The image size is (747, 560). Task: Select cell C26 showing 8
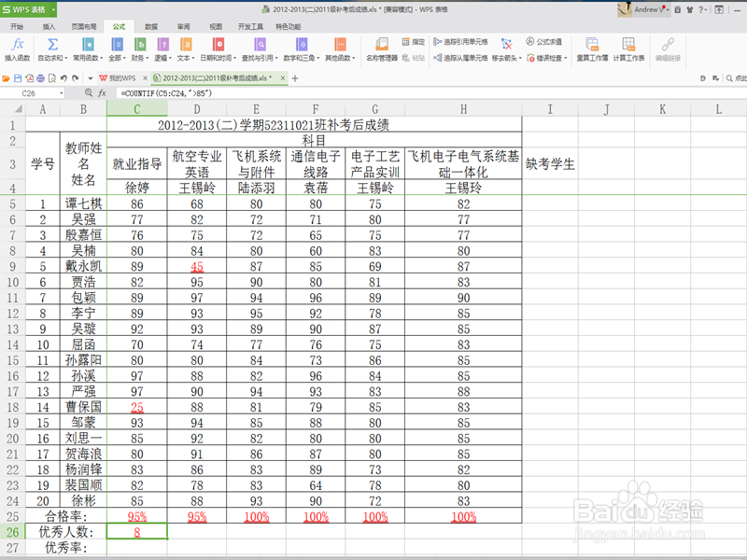137,532
